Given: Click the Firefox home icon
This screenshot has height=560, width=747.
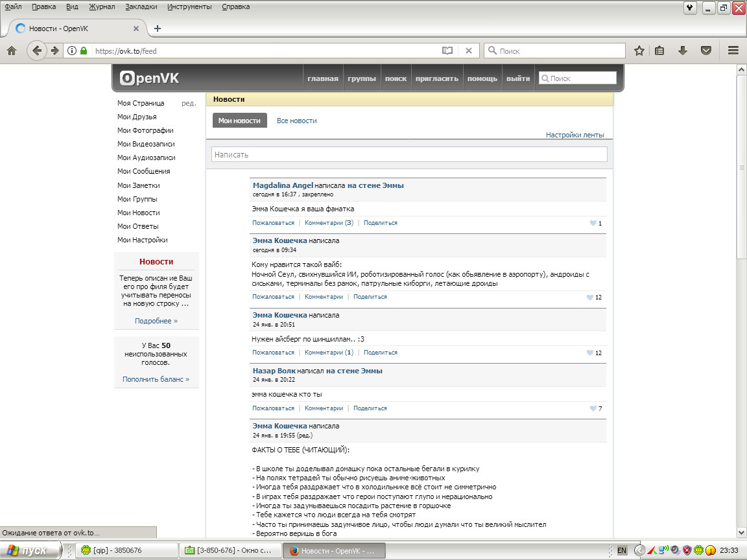Looking at the screenshot, I should [x=12, y=51].
